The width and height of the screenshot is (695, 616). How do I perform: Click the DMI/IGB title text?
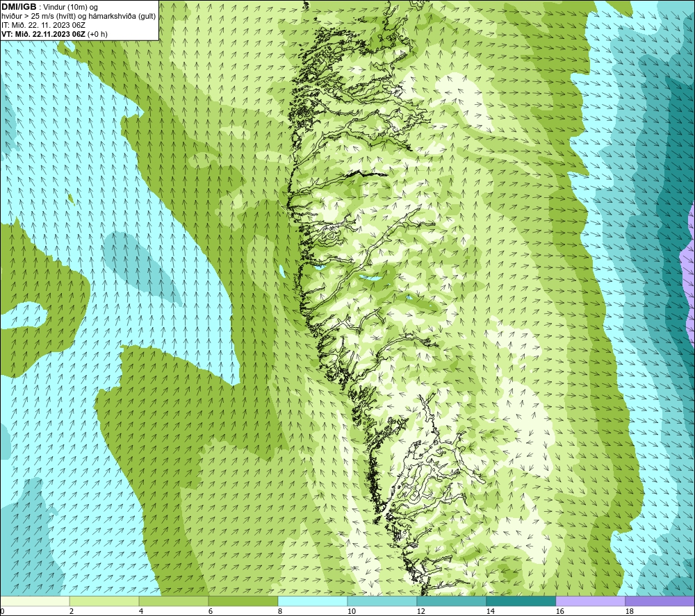19,7
